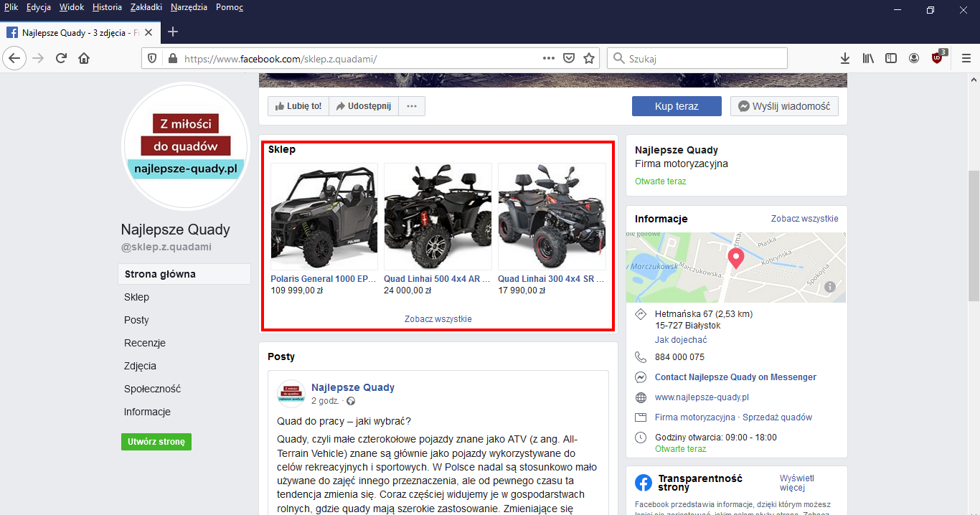980x515 pixels.
Task: Click the map info icon
Action: 830,287
